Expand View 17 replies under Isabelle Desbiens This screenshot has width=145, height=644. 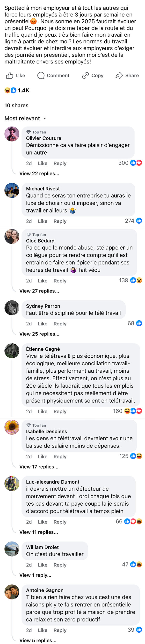(39, 467)
